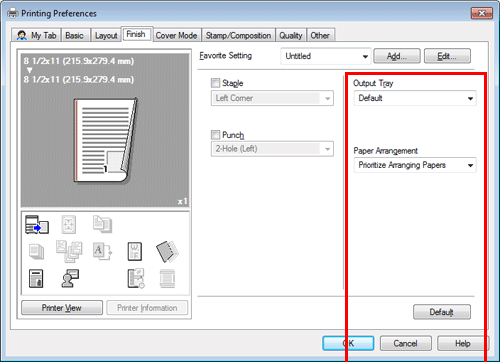Switch to the My Tab tab

coord(36,35)
